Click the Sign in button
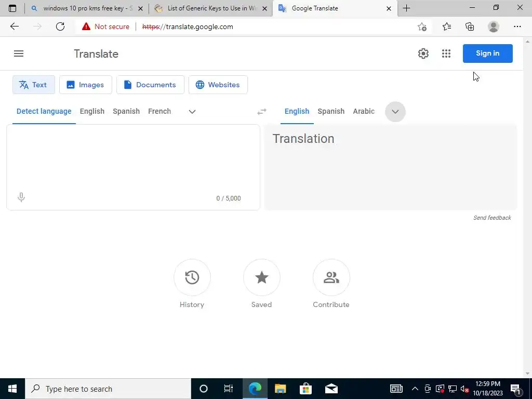 pyautogui.click(x=487, y=54)
